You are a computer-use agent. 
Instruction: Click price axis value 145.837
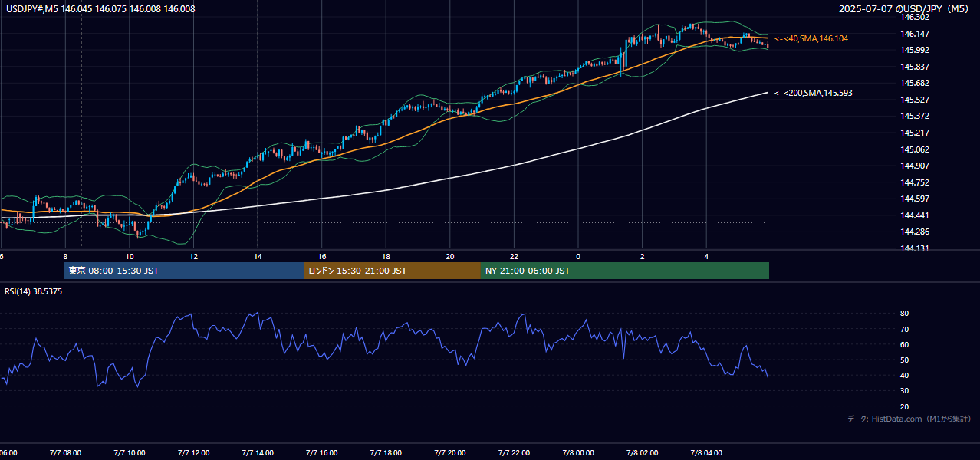[915, 67]
